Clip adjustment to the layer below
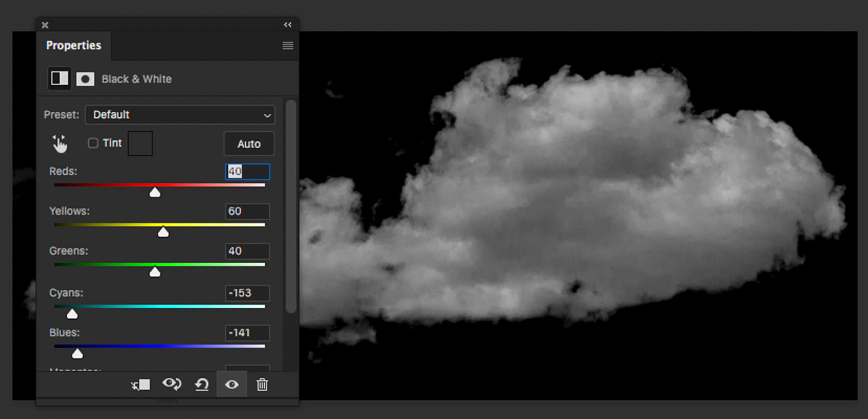 pos(141,385)
